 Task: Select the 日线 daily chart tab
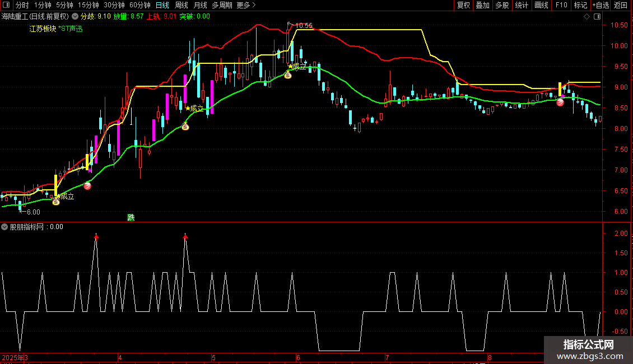point(162,5)
